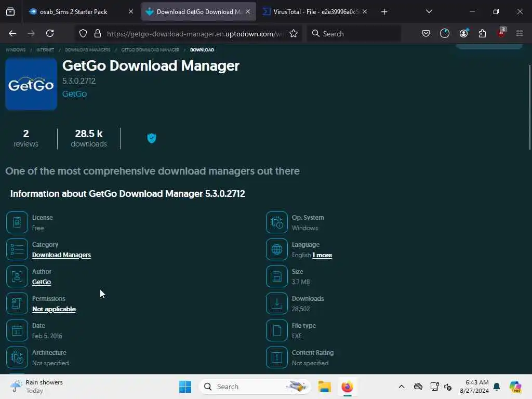Image resolution: width=532 pixels, height=399 pixels.
Task: Click the License info icon
Action: (17, 222)
